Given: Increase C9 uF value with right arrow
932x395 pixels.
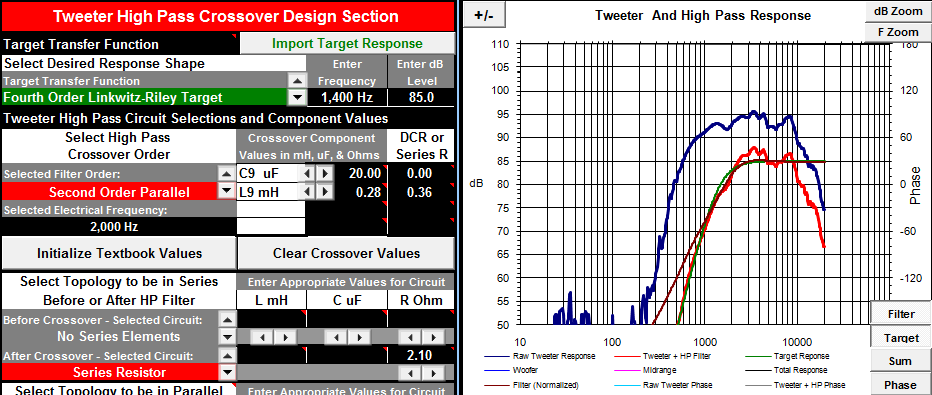Looking at the screenshot, I should tap(323, 173).
